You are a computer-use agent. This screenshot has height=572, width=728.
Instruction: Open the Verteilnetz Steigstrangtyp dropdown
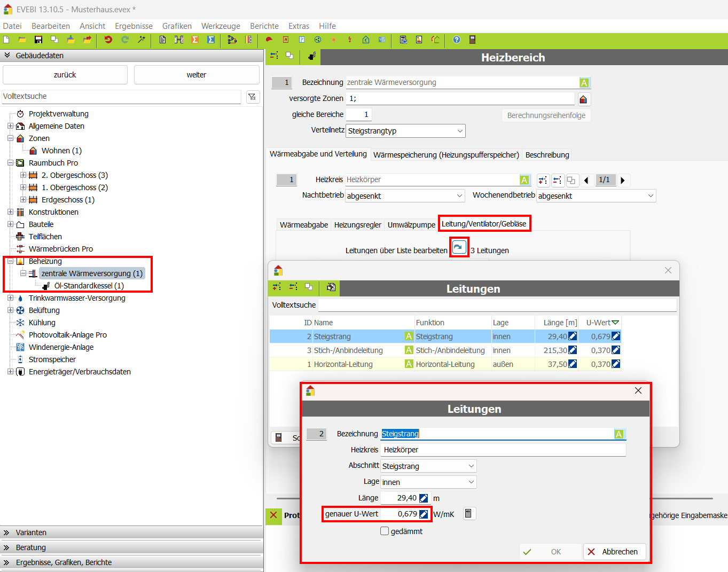tap(405, 131)
